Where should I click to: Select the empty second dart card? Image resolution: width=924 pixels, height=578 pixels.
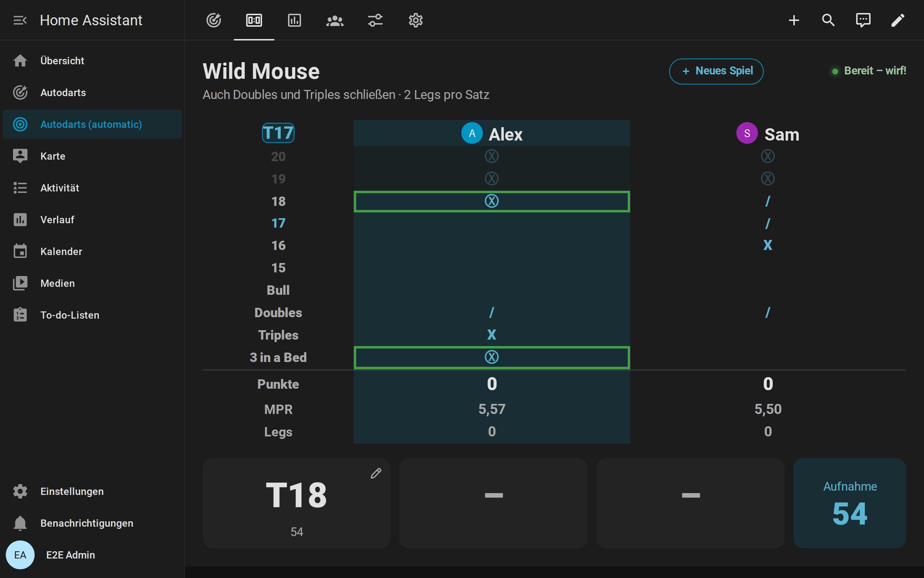point(493,503)
